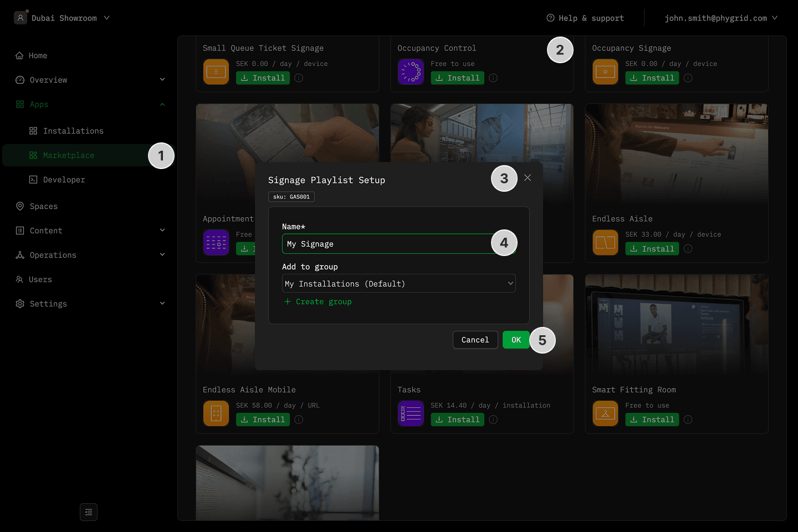Click the Tasks app checklist icon
This screenshot has width=798, height=532.
pyautogui.click(x=411, y=413)
